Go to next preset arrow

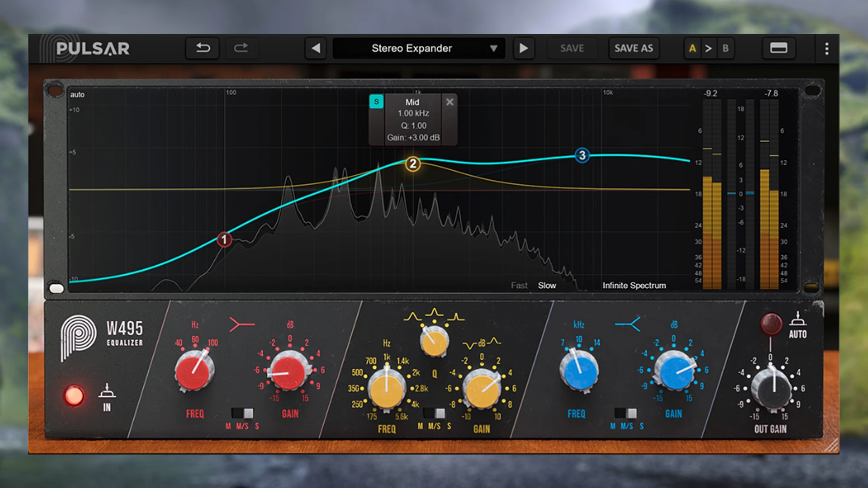point(524,48)
